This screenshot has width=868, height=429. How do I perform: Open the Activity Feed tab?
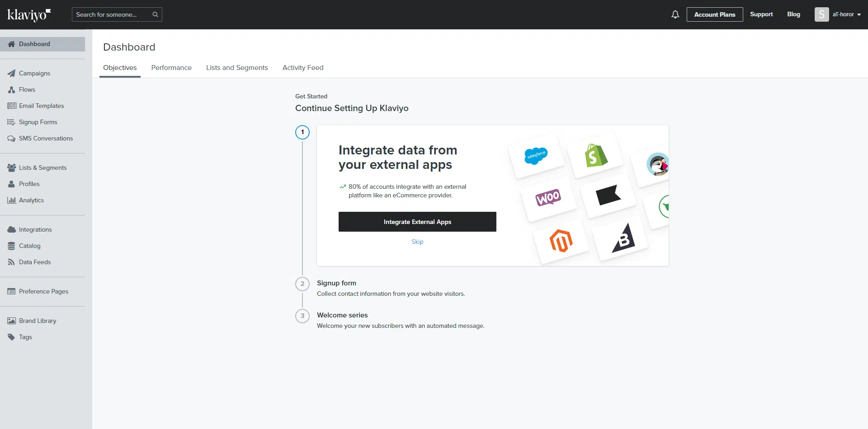tap(303, 68)
